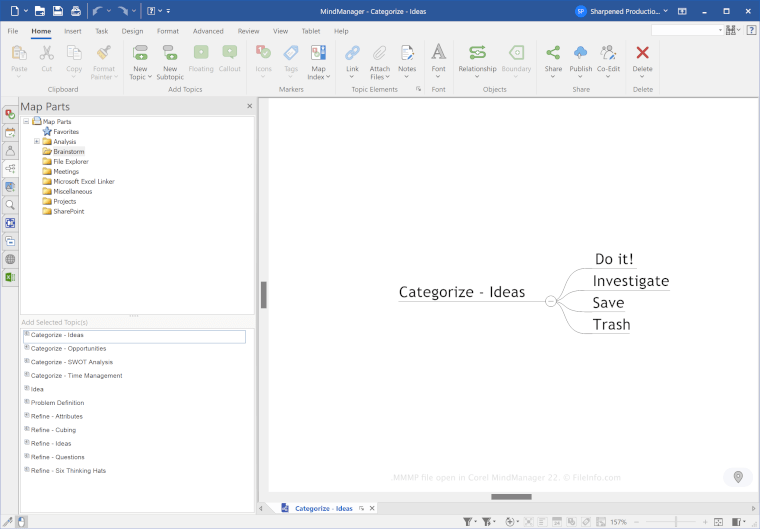Screen dimensions: 760x529
Task: Click the Link topic element icon
Action: 352,53
